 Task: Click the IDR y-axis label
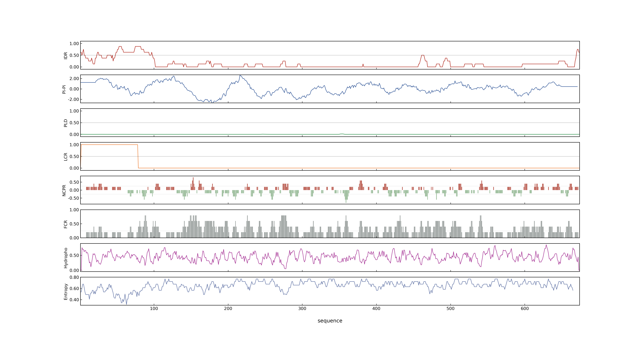coord(66,55)
